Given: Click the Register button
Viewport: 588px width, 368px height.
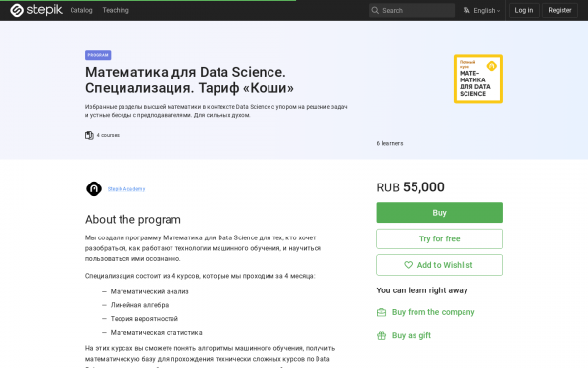Looking at the screenshot, I should click(x=560, y=10).
